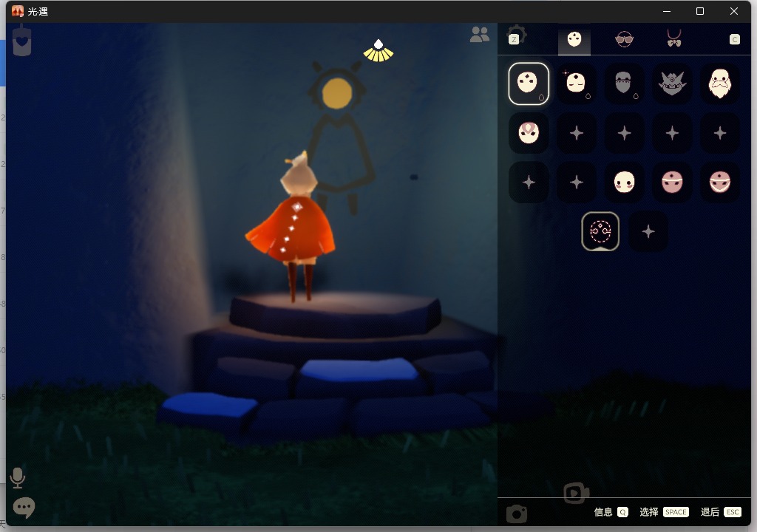757x532 pixels.
Task: Click the winged light cape energy indicator
Action: [378, 51]
